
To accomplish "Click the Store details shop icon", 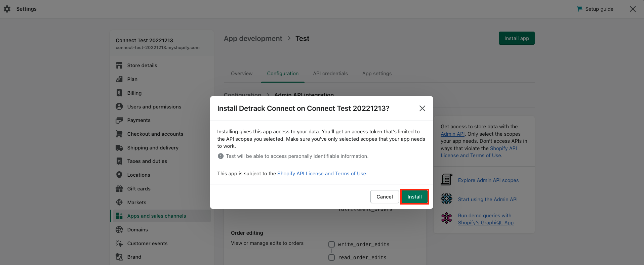I will 119,65.
